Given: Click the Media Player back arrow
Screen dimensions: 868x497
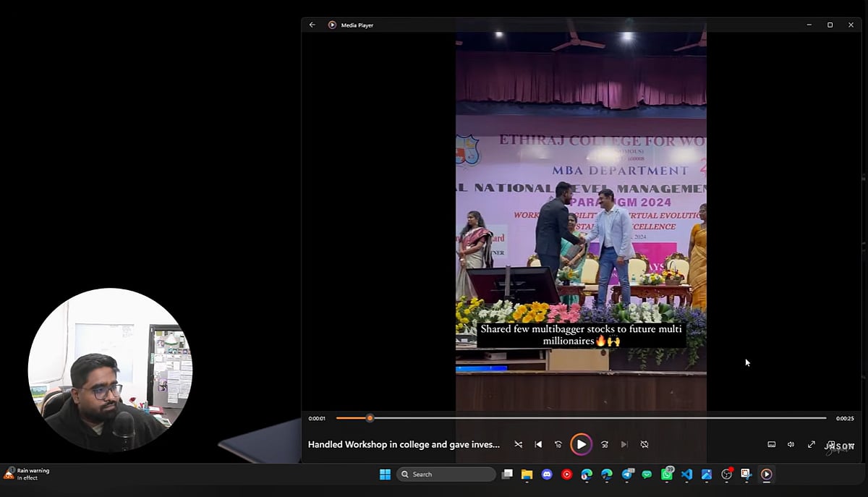Looking at the screenshot, I should 312,25.
